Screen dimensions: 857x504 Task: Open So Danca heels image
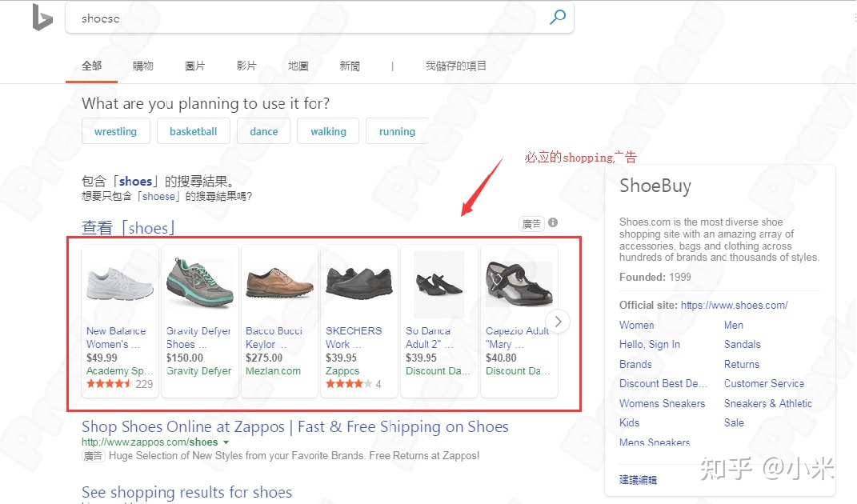439,284
